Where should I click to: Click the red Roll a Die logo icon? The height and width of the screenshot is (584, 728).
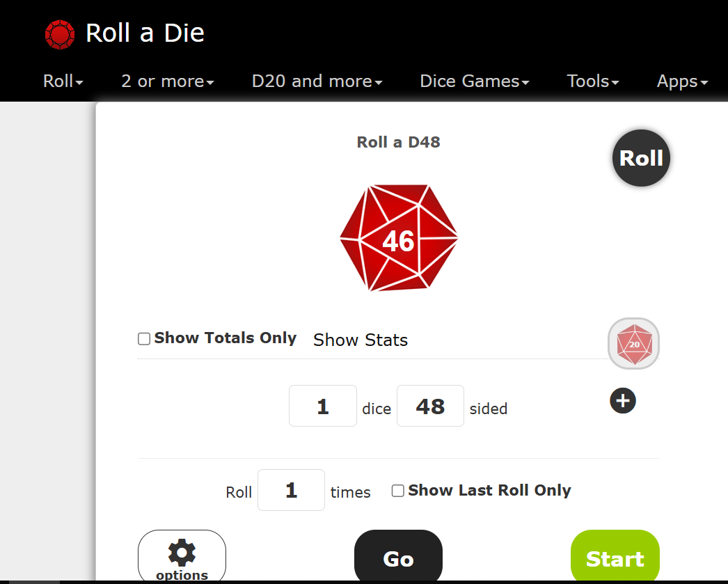[x=59, y=34]
